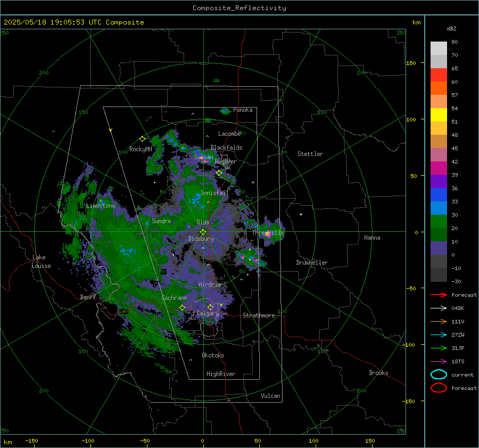Click the Calgary city label

point(208,313)
